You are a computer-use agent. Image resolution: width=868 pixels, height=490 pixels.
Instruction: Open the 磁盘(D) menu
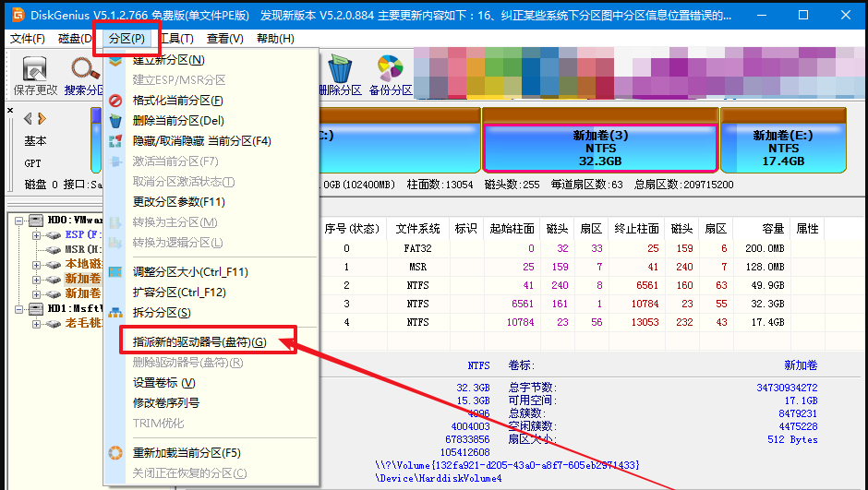[x=74, y=39]
